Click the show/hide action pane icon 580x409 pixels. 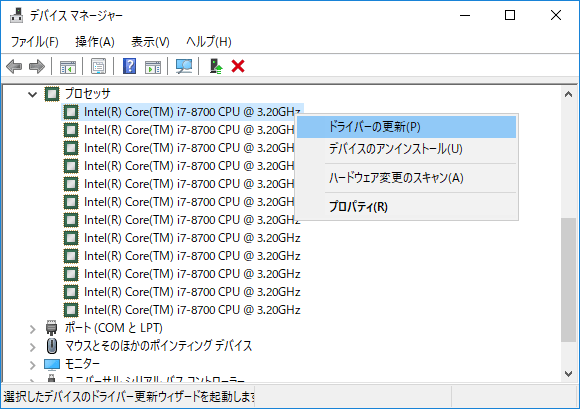point(153,67)
